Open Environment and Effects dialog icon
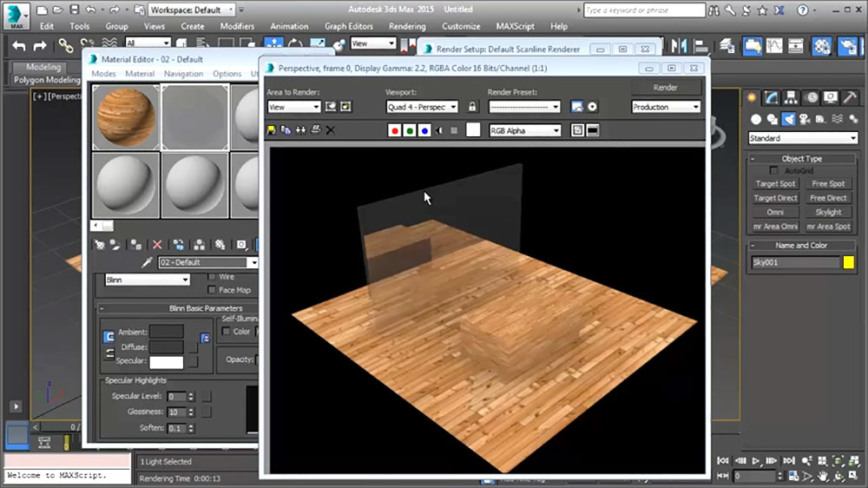The image size is (868, 488). click(592, 106)
